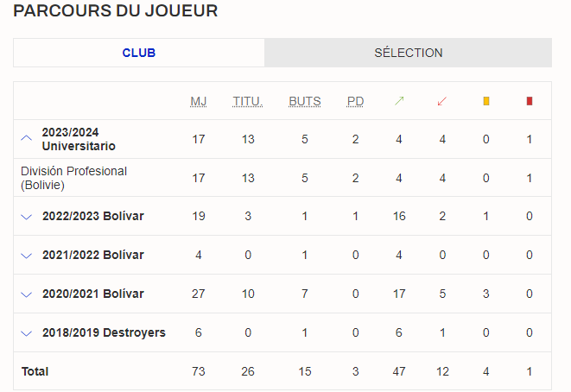Screen dimensions: 571x392
Task: Expand the 2020/2021 Bolívar season
Action: pos(27,294)
